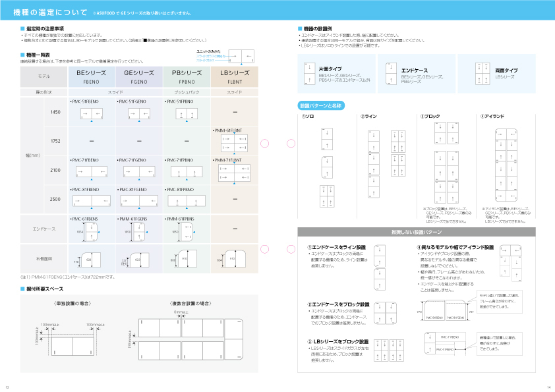The width and height of the screenshot is (555, 392).
Task: Click model name PMM-61FLBNT
Action: coord(228,130)
